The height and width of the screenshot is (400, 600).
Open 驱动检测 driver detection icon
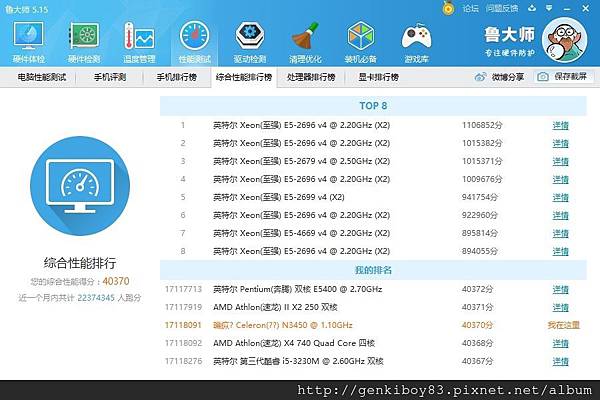pyautogui.click(x=250, y=42)
